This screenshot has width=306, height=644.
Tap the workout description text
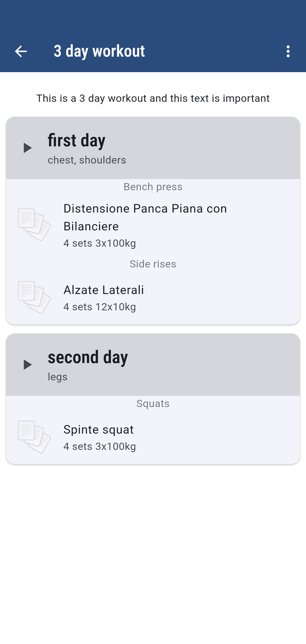click(153, 98)
